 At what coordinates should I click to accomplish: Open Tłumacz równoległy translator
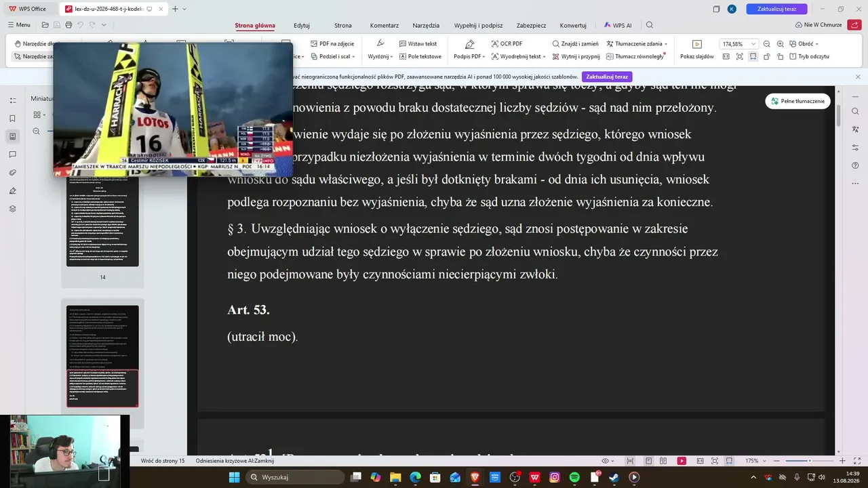(x=635, y=56)
